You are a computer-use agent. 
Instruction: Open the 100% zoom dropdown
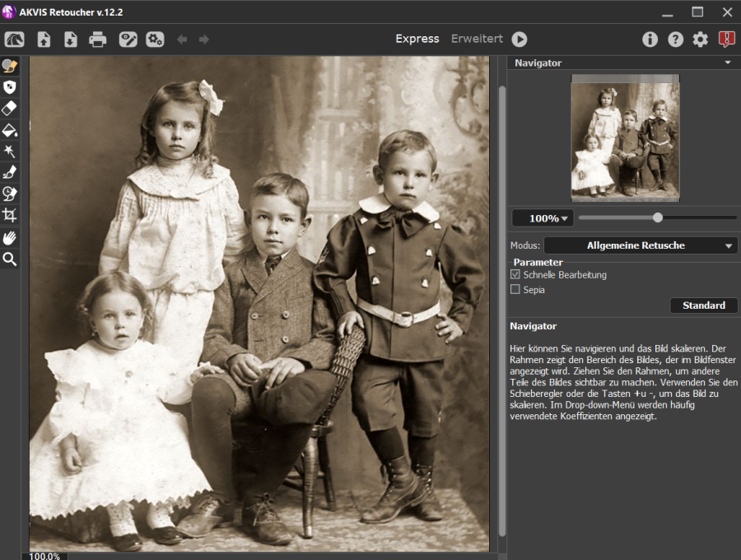pos(543,218)
